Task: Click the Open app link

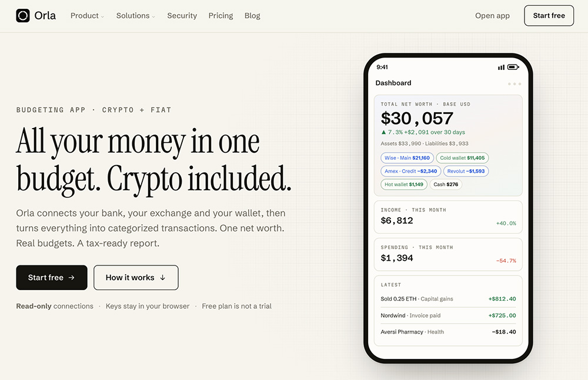Action: 492,16
